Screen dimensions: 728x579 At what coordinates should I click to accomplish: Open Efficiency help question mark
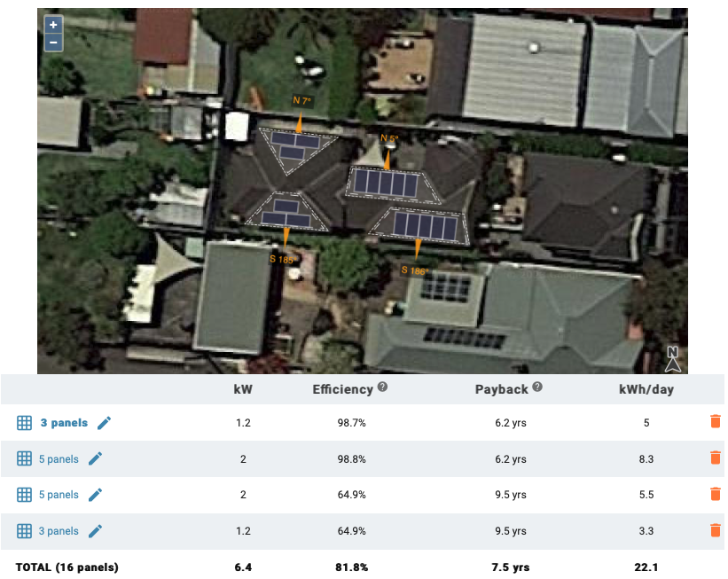point(382,387)
